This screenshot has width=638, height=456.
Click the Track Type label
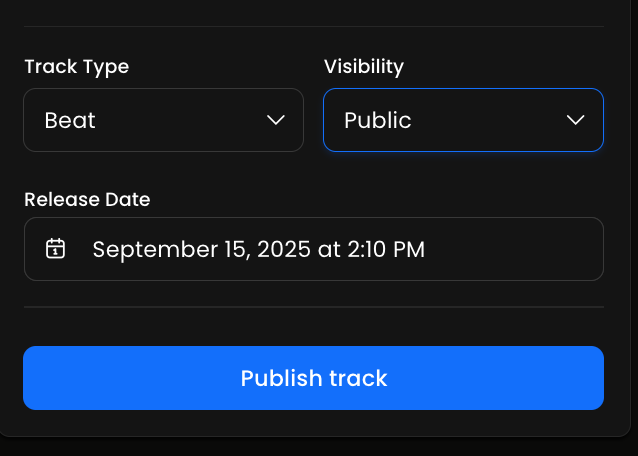77,67
